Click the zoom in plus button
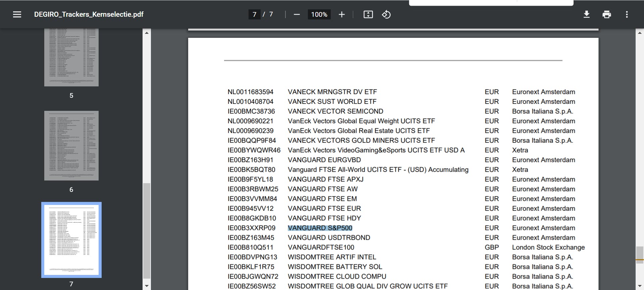 pos(341,14)
